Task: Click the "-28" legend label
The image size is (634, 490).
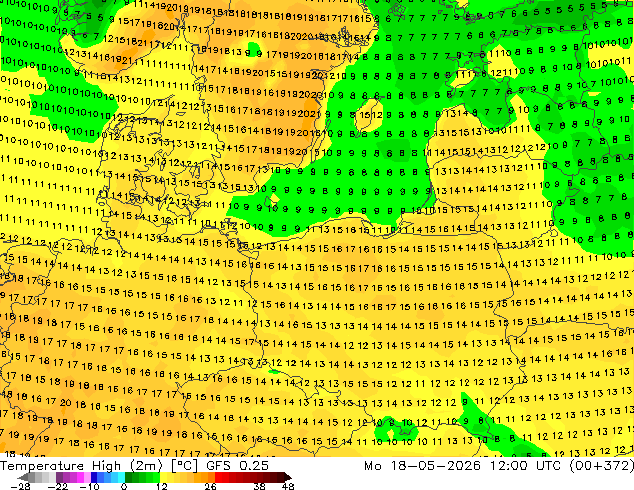Action: click(20, 486)
